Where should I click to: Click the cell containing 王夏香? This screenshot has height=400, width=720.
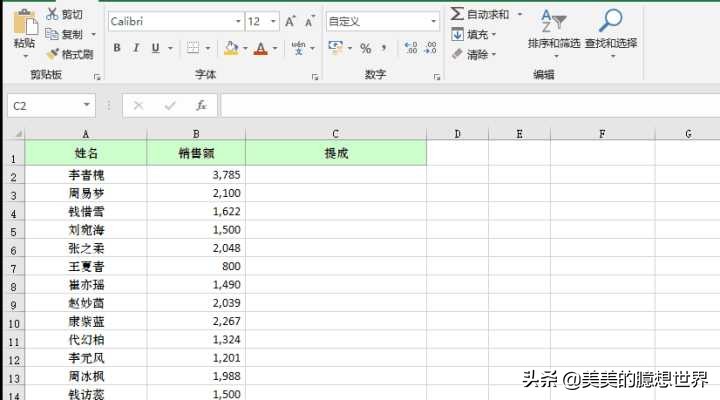[86, 266]
